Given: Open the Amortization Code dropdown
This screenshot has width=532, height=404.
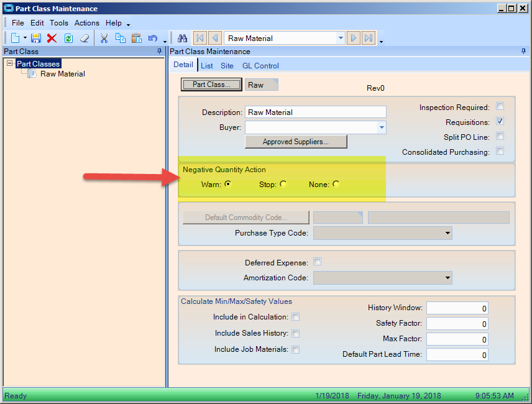Looking at the screenshot, I should (x=447, y=278).
